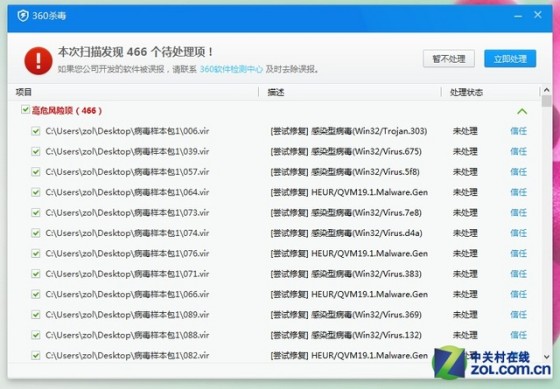Toggle checkbox for 071.vir
The width and height of the screenshot is (560, 389).
click(36, 274)
